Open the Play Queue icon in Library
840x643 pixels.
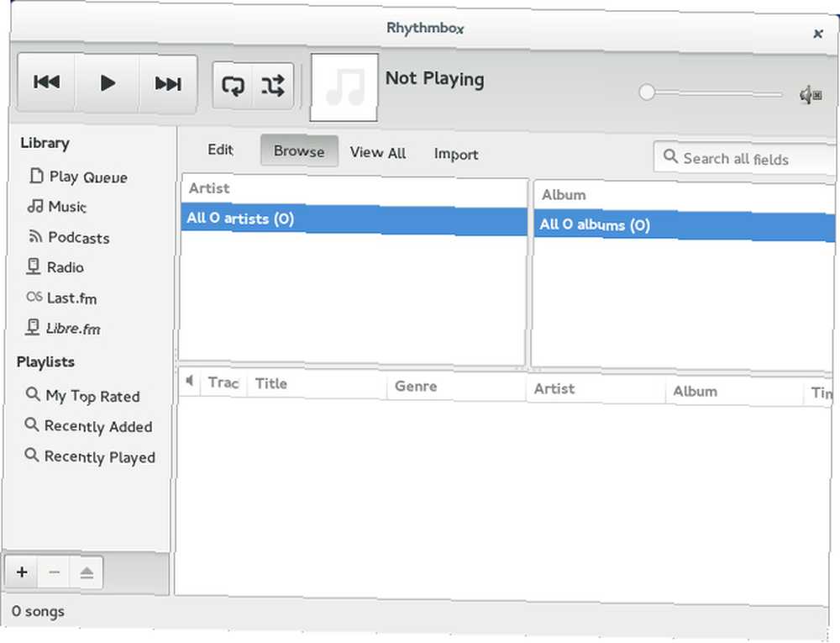coord(36,175)
